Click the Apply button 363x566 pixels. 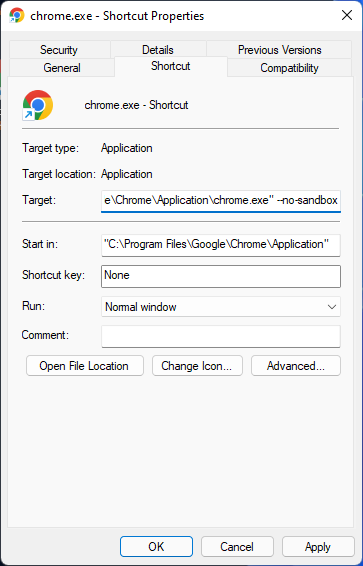(318, 547)
